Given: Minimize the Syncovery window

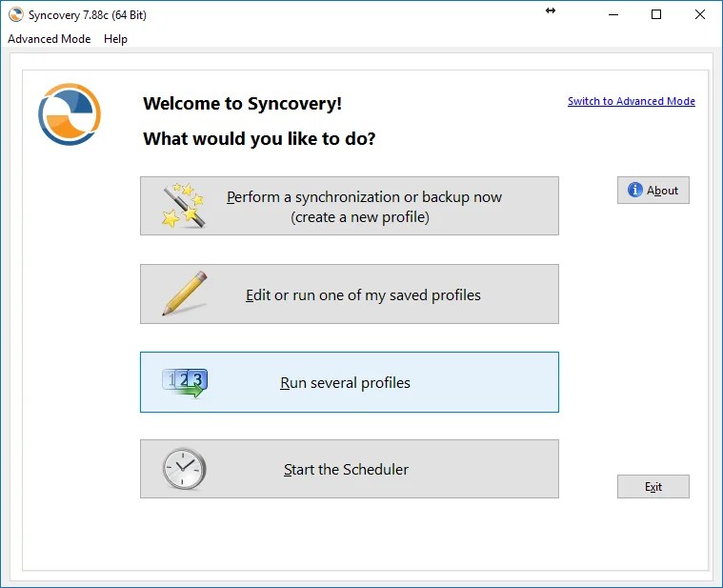Looking at the screenshot, I should (x=613, y=14).
